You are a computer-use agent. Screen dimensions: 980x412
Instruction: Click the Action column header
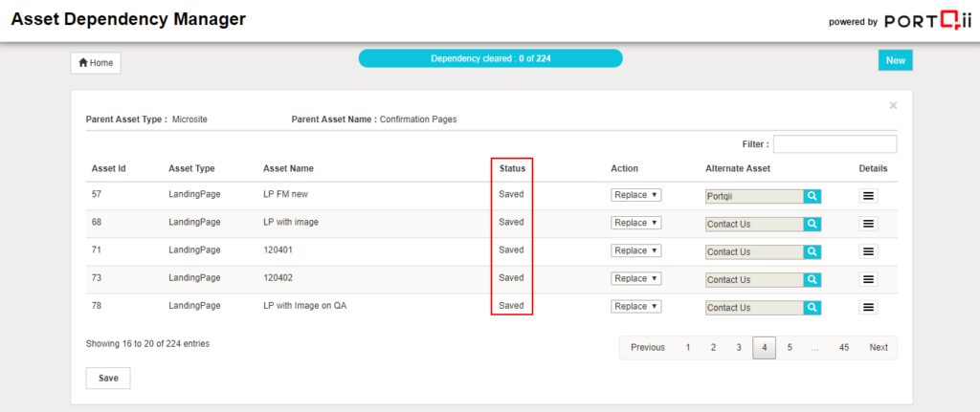(624, 168)
